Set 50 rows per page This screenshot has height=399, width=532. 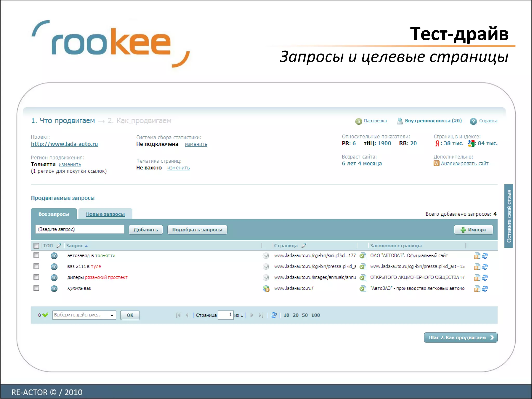pyautogui.click(x=305, y=315)
